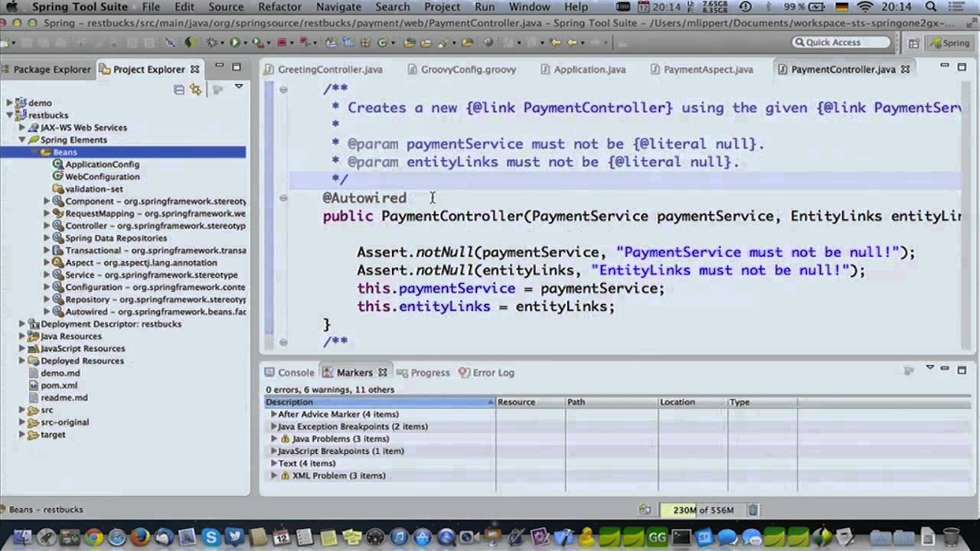Expand Java Problems marker group
980x551 pixels.
tap(274, 439)
